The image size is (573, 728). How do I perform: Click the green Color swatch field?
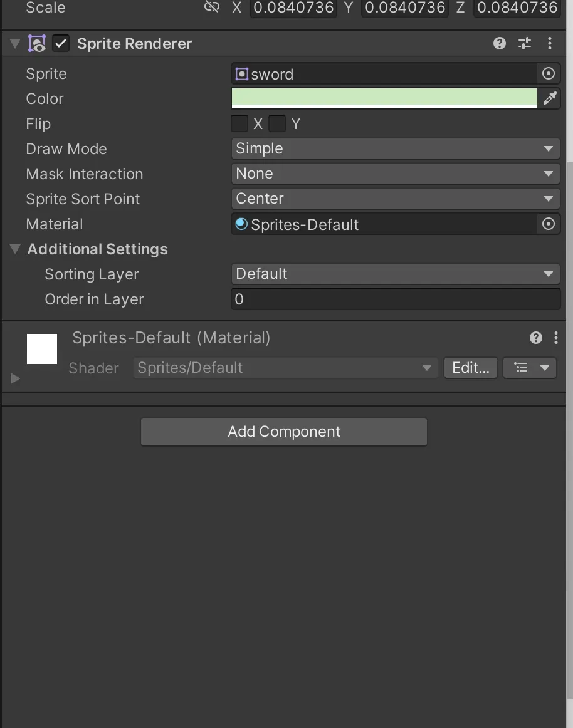(384, 98)
